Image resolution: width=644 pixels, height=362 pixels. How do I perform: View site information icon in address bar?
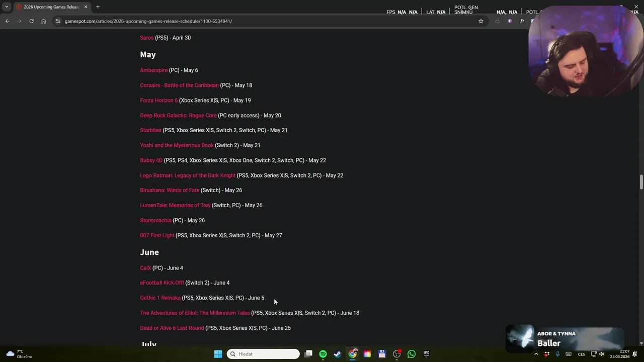click(58, 21)
